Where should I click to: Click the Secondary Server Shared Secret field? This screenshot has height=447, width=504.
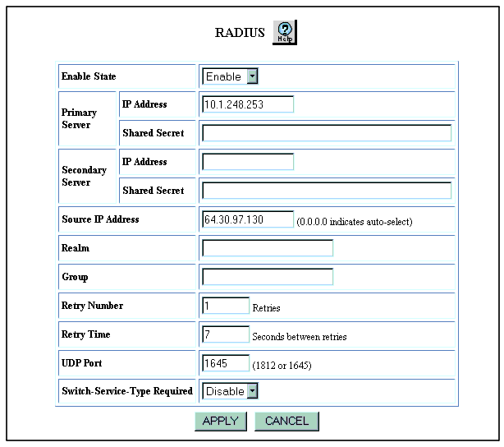click(x=327, y=190)
